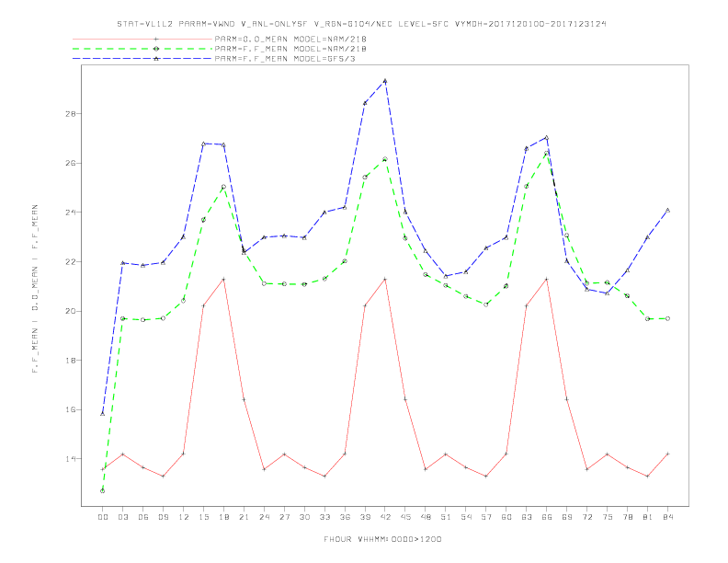Screen dimensions: 728x563
Task: Click y-axis tick value 28
Action: click(x=71, y=114)
